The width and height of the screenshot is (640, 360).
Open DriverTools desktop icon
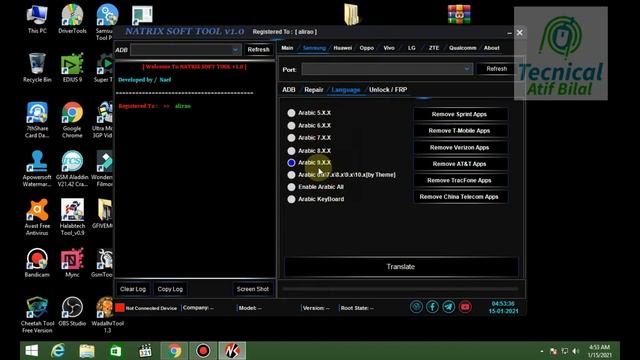tap(72, 18)
